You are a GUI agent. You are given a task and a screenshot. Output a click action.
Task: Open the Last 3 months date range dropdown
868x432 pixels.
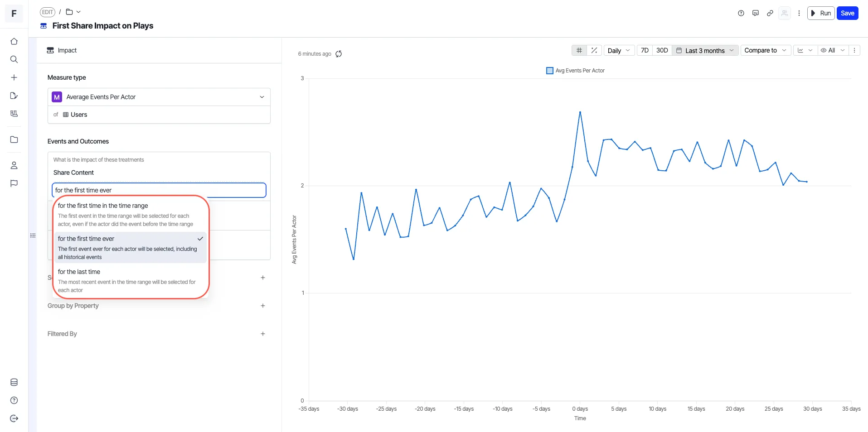tap(705, 50)
